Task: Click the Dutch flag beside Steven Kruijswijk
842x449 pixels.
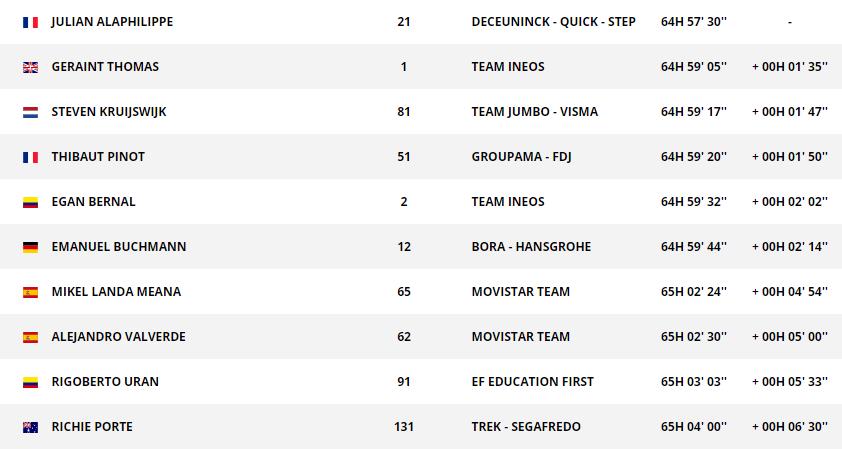Action: click(x=30, y=112)
